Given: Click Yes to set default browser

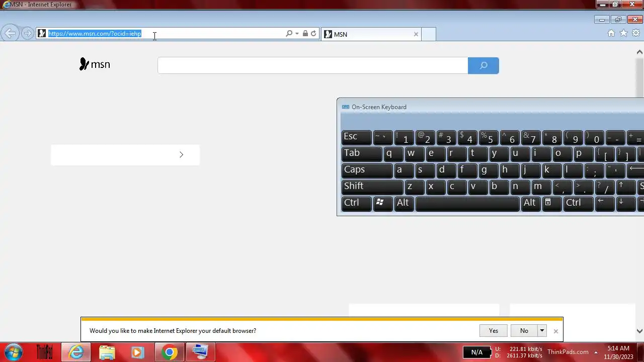Looking at the screenshot, I should click(493, 330).
